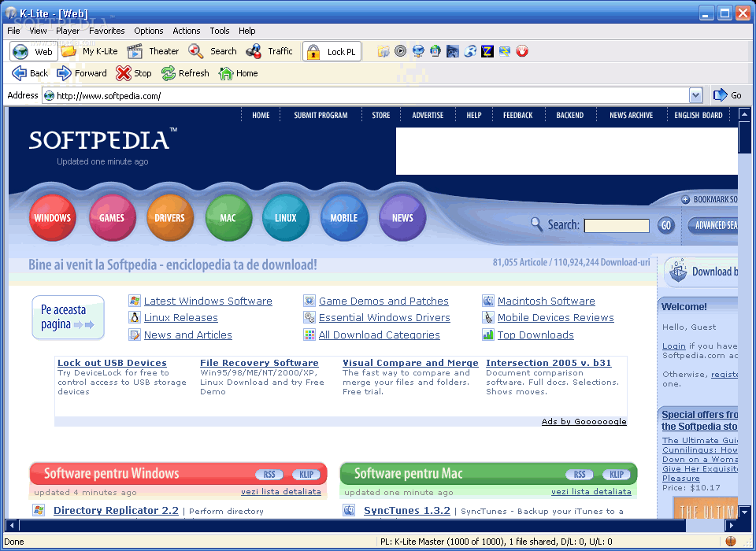756x551 pixels.
Task: Open the Player menu
Action: pyautogui.click(x=68, y=31)
